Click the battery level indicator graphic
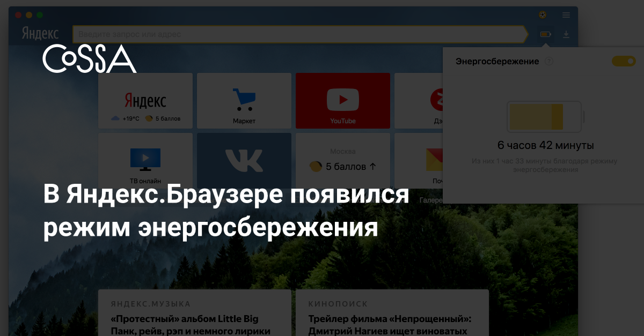 [x=545, y=117]
